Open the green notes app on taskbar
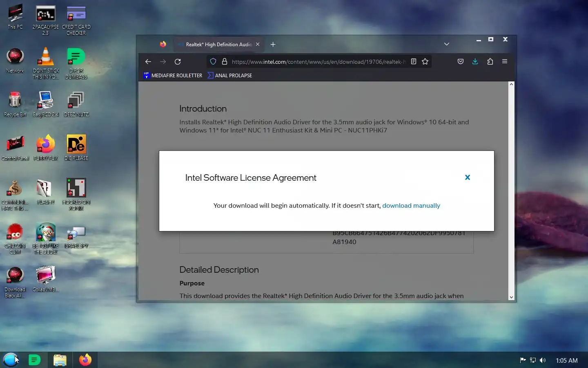Viewport: 588px width, 368px height. [35, 360]
